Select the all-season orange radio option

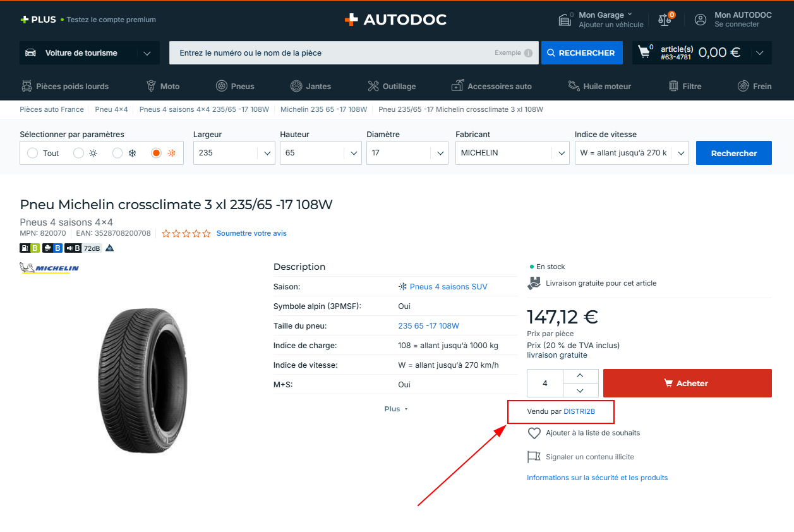click(157, 153)
